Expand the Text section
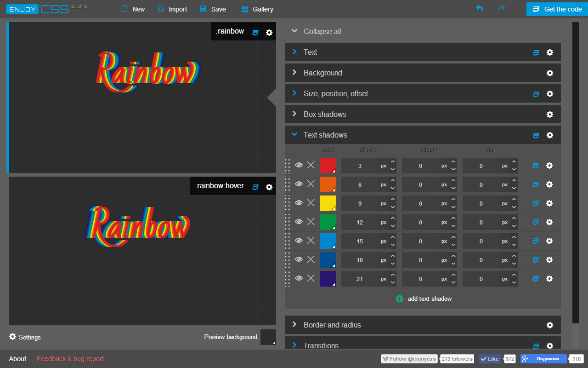The width and height of the screenshot is (588, 368). [x=294, y=52]
